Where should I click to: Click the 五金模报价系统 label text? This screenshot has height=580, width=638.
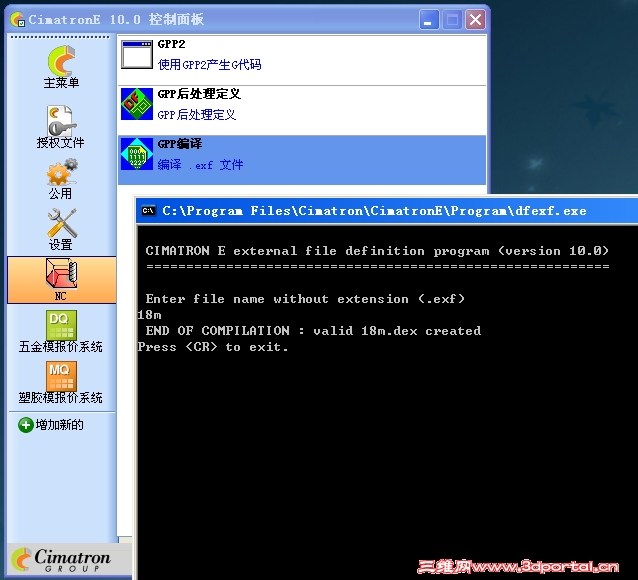(61, 347)
